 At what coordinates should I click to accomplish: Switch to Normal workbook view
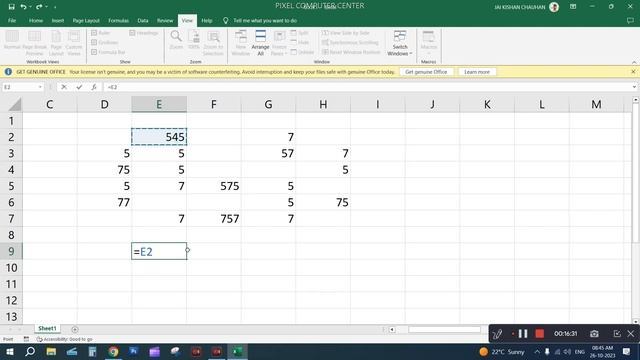pos(12,40)
